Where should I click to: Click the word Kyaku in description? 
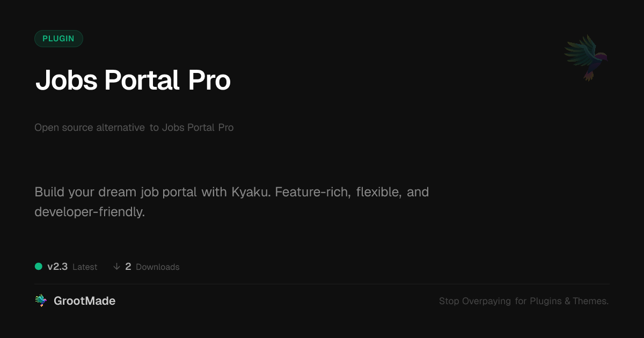point(251,192)
